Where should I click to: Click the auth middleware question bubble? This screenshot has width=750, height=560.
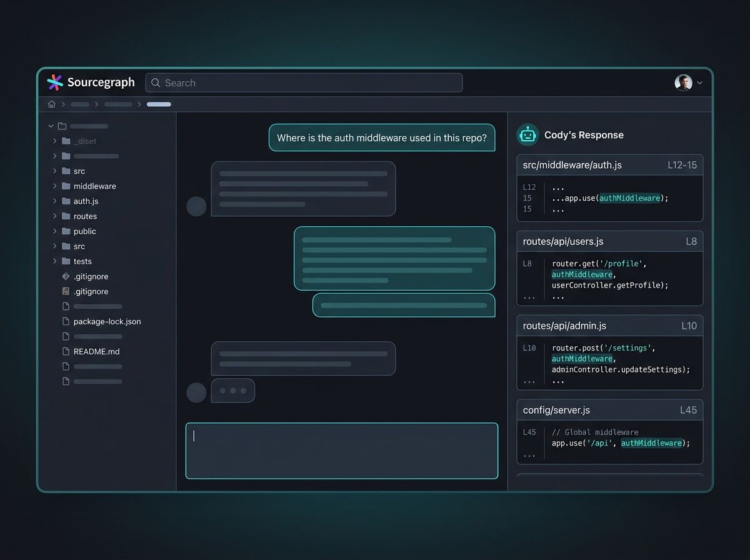coord(382,137)
